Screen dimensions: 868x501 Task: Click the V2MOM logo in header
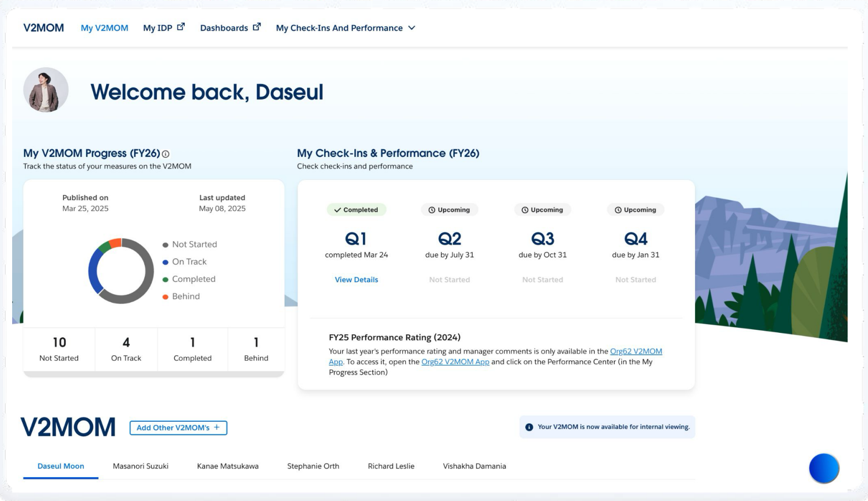pyautogui.click(x=43, y=28)
